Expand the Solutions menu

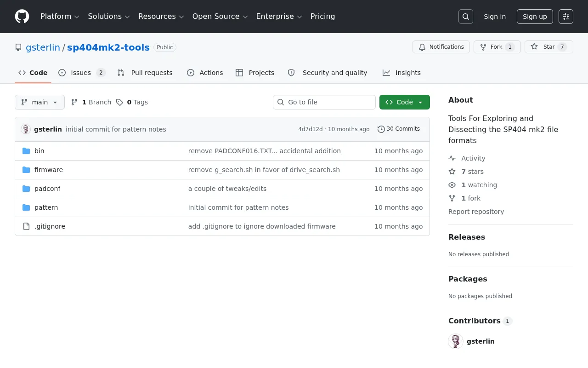pos(109,17)
